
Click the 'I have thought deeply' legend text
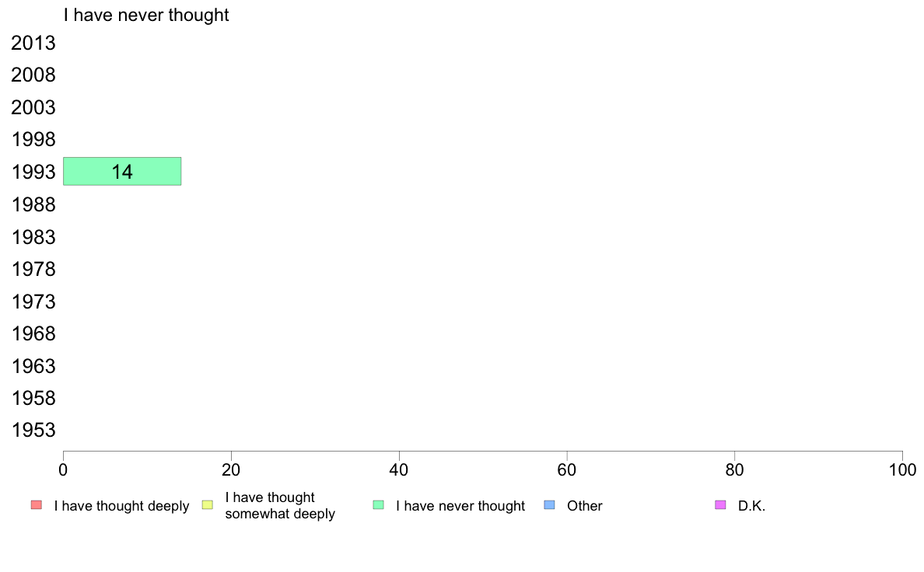click(121, 506)
